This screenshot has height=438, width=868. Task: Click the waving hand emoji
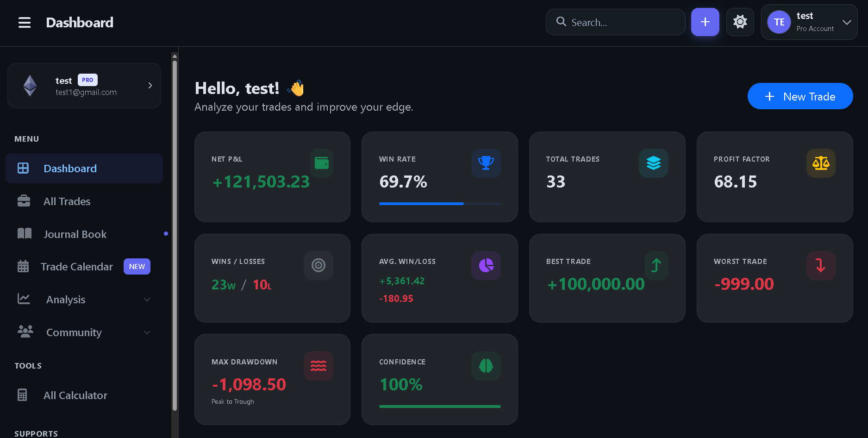[x=296, y=88]
